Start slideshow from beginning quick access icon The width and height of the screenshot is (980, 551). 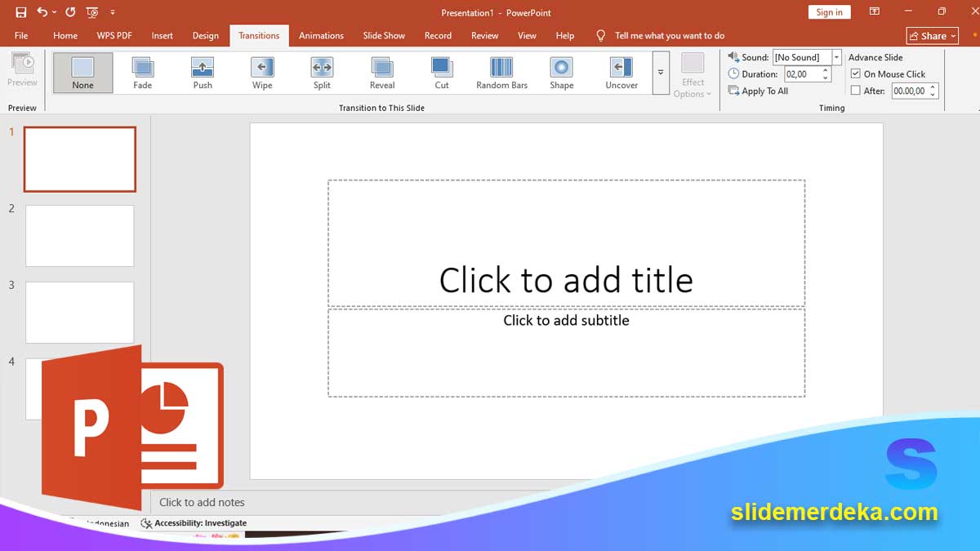[x=92, y=12]
